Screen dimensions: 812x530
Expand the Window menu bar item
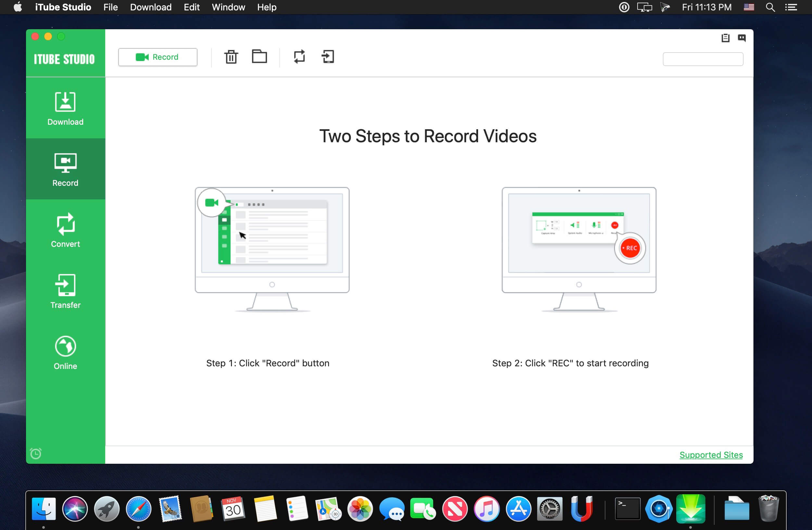(228, 7)
